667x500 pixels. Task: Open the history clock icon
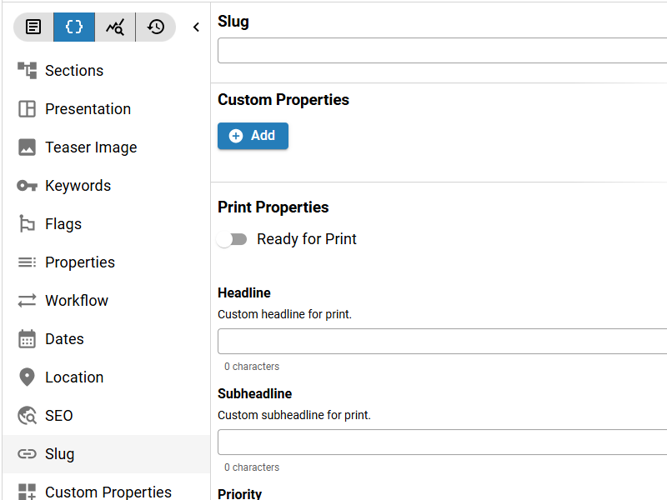point(156,27)
